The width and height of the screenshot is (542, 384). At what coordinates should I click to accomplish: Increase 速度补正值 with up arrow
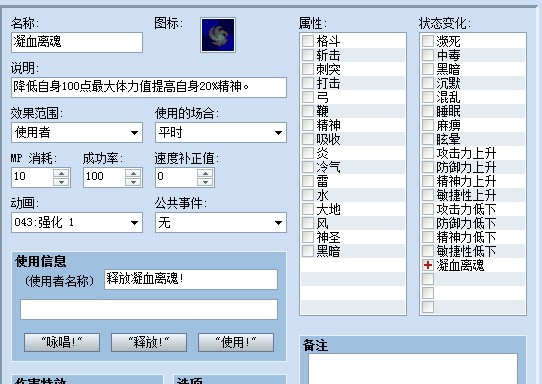(x=205, y=173)
